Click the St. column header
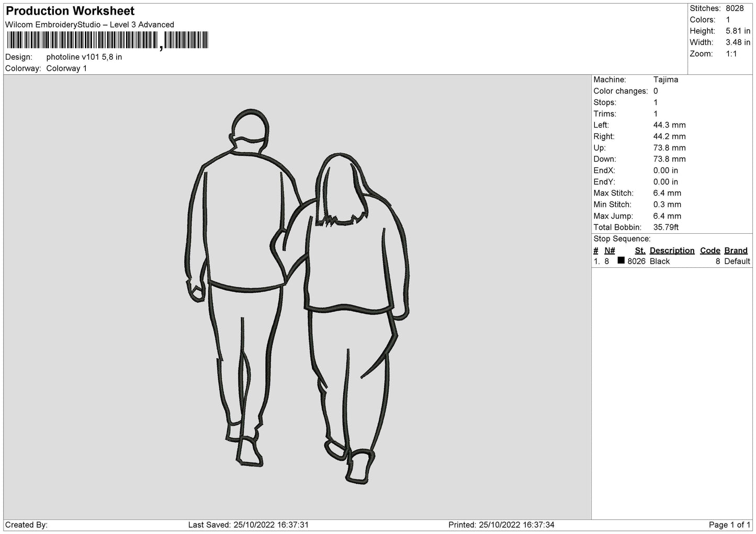The width and height of the screenshot is (756, 534). (640, 251)
